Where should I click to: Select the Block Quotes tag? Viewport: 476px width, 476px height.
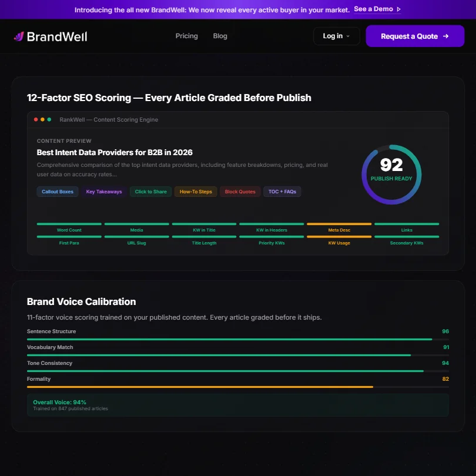[x=240, y=192]
